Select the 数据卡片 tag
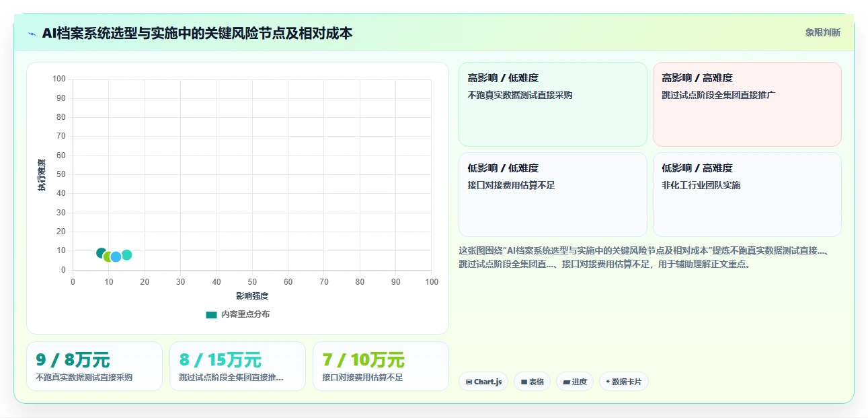The width and height of the screenshot is (868, 418). pos(624,382)
